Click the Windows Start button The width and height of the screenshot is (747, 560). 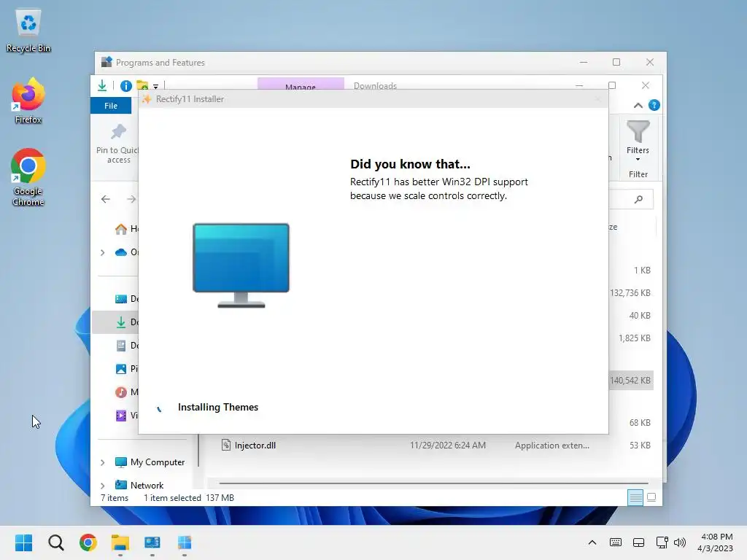pos(23,542)
